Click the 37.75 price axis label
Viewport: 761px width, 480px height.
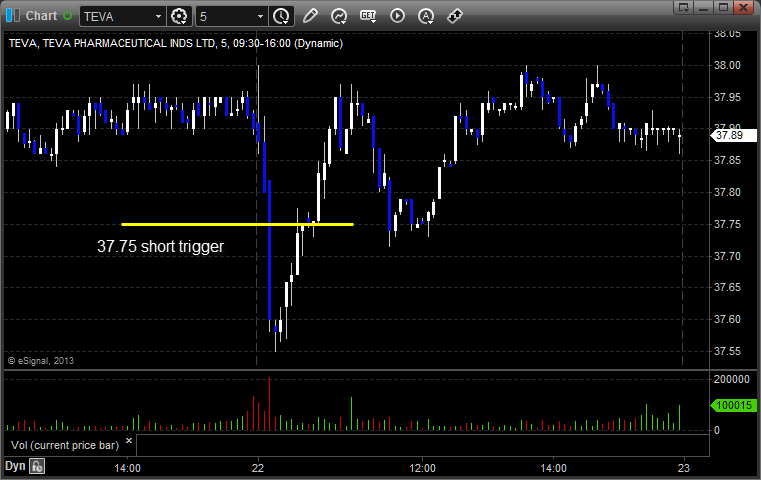[727, 224]
